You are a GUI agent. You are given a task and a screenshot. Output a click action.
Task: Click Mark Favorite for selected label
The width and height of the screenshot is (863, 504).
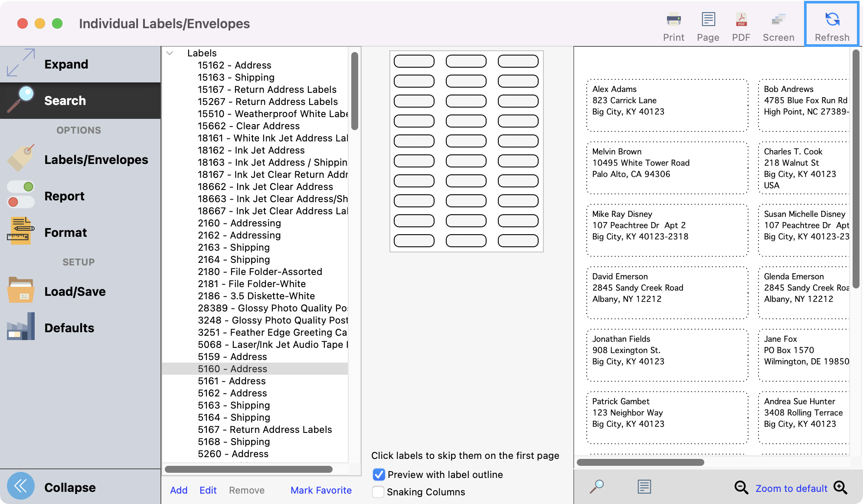pos(321,490)
